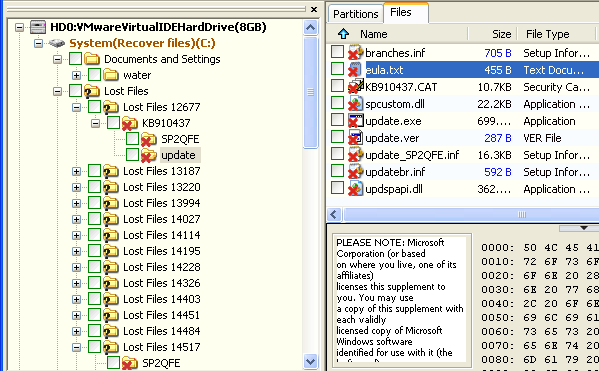Check the water folder checkbox
Viewport: 599px width, 371px height.
point(94,75)
